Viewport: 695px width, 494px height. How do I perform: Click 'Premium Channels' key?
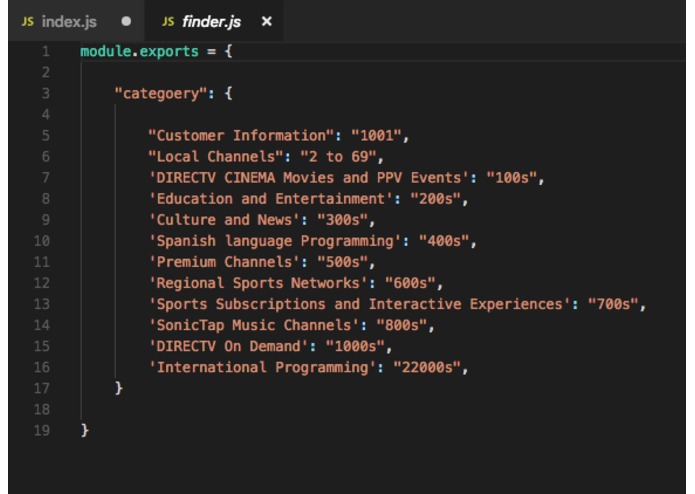pyautogui.click(x=224, y=262)
